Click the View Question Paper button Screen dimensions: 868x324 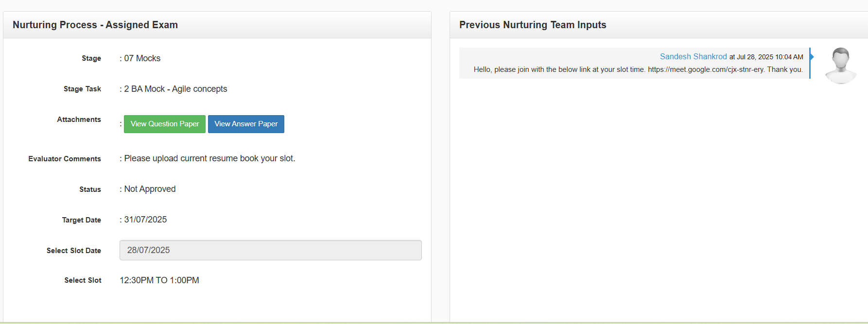164,124
